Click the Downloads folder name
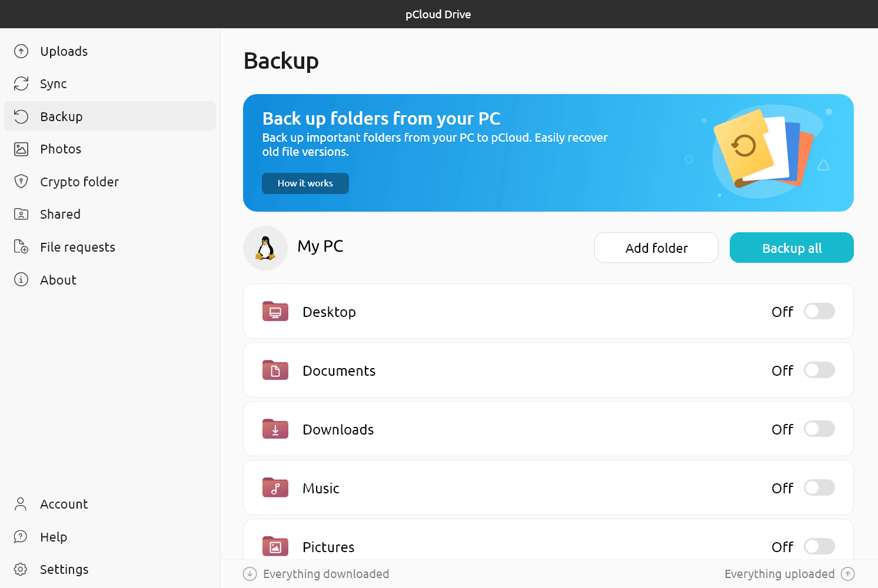This screenshot has height=588, width=878. tap(338, 429)
